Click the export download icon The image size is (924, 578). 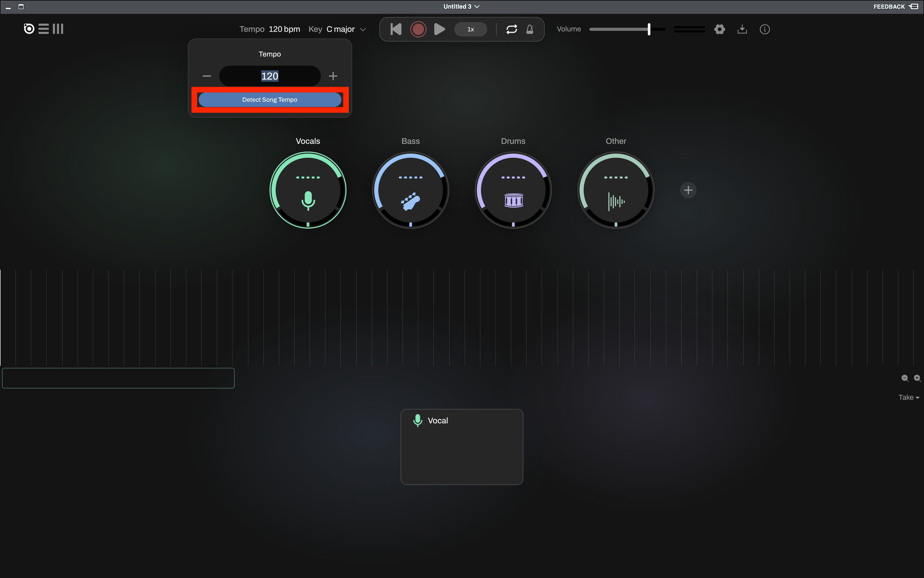tap(742, 29)
